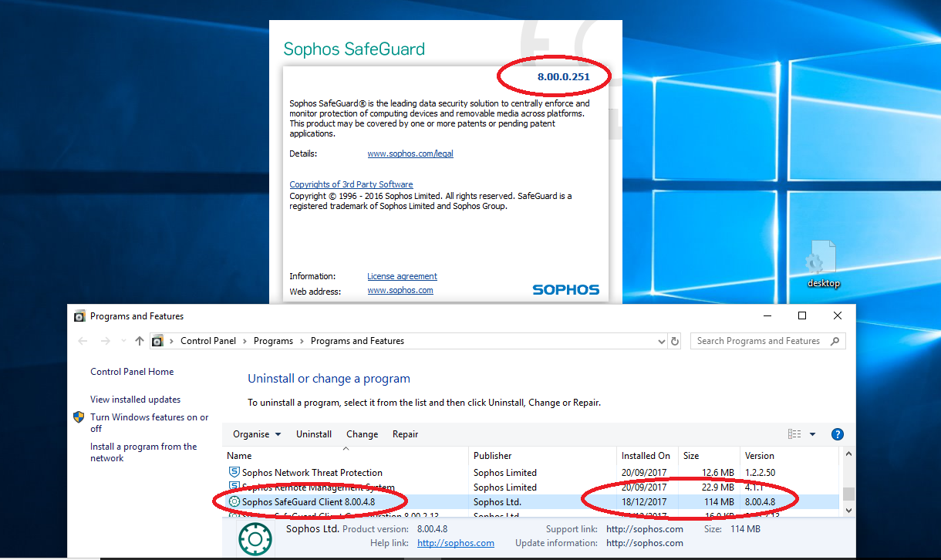Click the Change button
The width and height of the screenshot is (941, 560).
(362, 434)
